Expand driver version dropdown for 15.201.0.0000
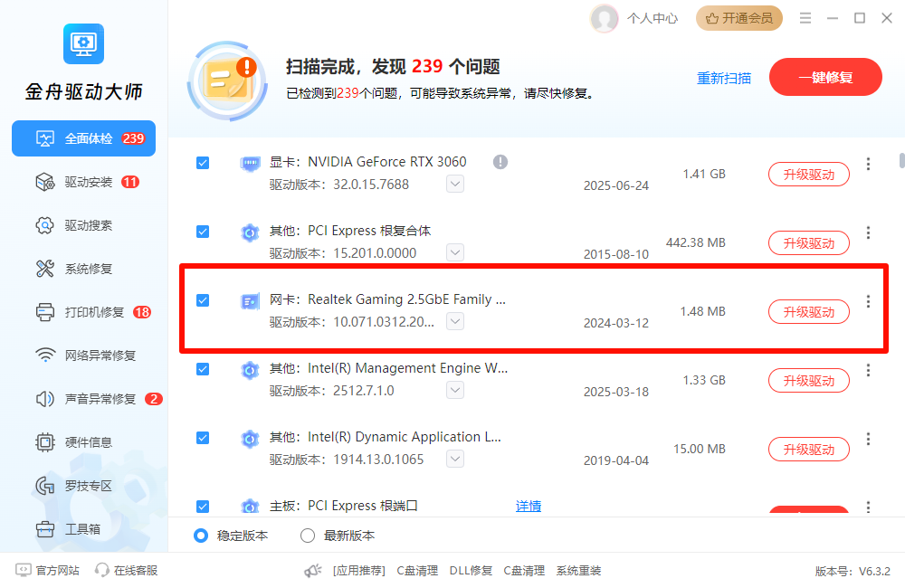This screenshot has width=905, height=588. tap(455, 252)
